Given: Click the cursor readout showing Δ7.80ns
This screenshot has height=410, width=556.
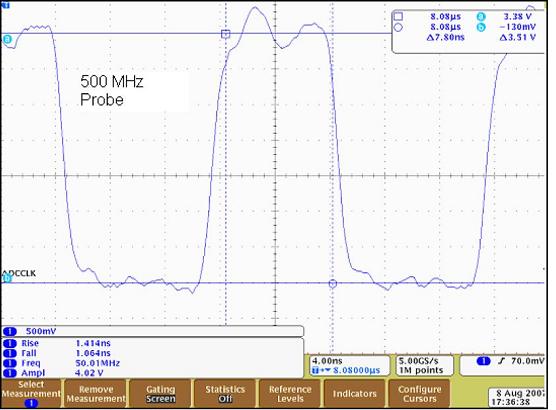Looking at the screenshot, I should point(445,37).
